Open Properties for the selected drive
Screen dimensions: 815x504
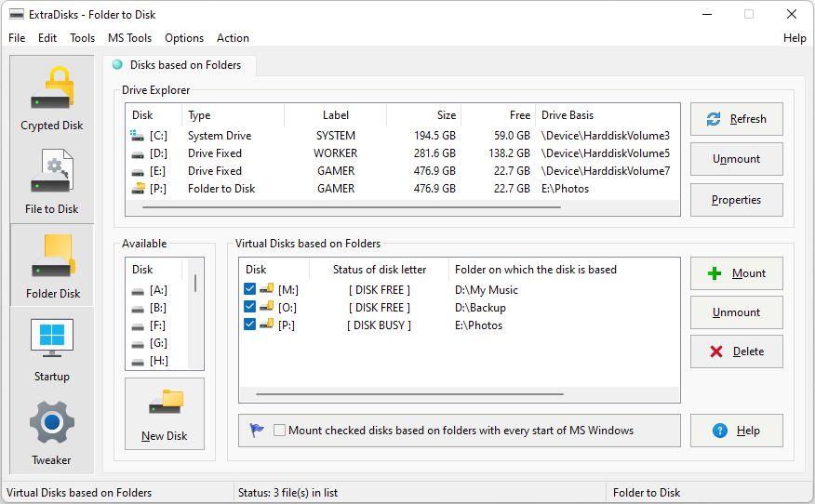click(x=736, y=200)
